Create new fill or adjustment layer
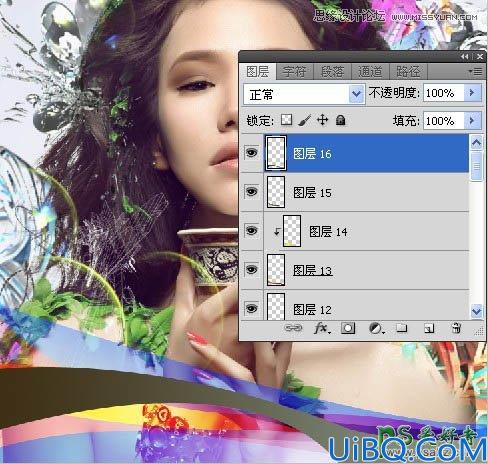 click(376, 329)
